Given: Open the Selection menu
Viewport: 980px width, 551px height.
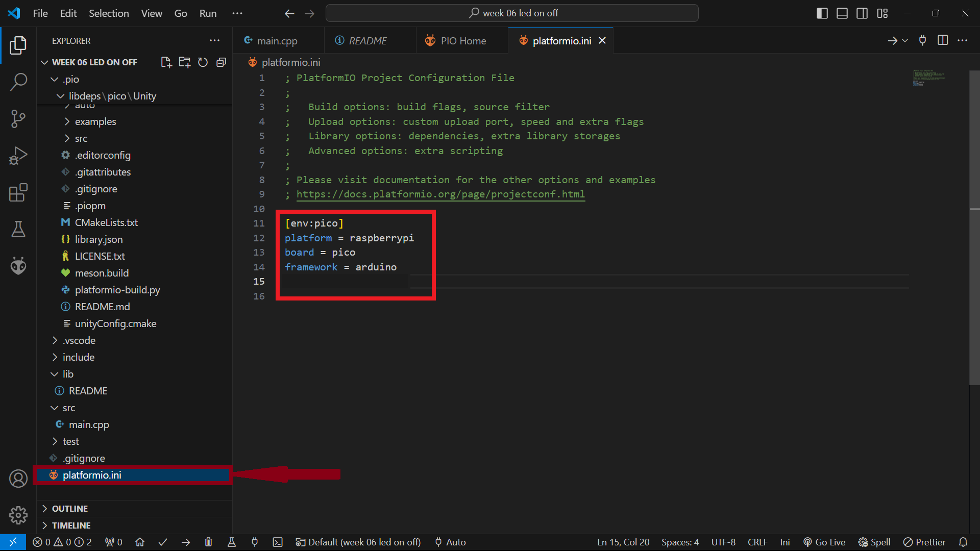Looking at the screenshot, I should 109,13.
